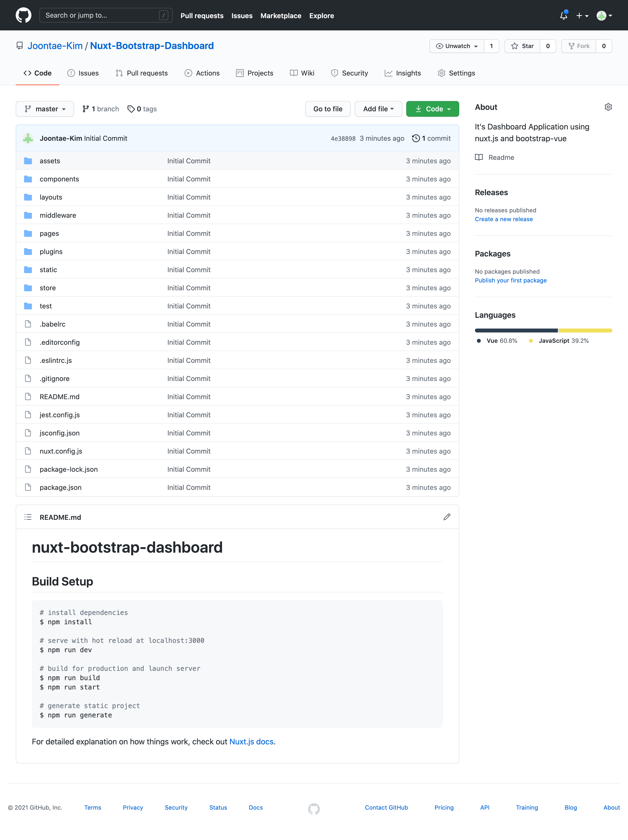This screenshot has width=628, height=840.
Task: Switch to the Insights tab
Action: (403, 73)
